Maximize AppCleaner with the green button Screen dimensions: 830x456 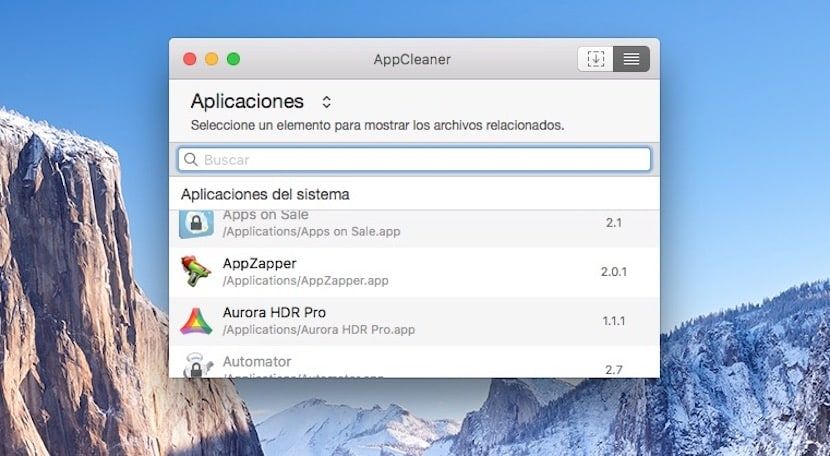(233, 59)
